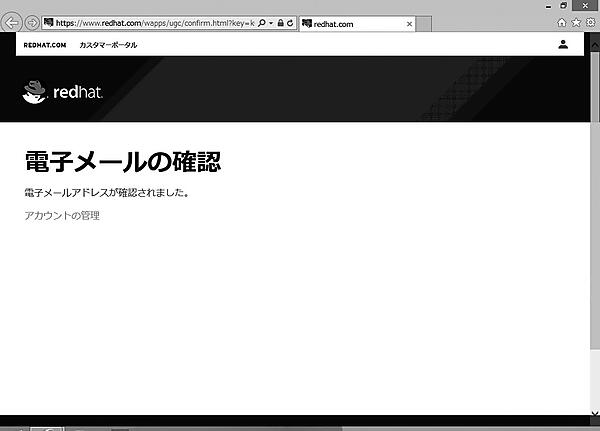Click the 電子メールの確認 heading text
600x431 pixels.
(123, 162)
